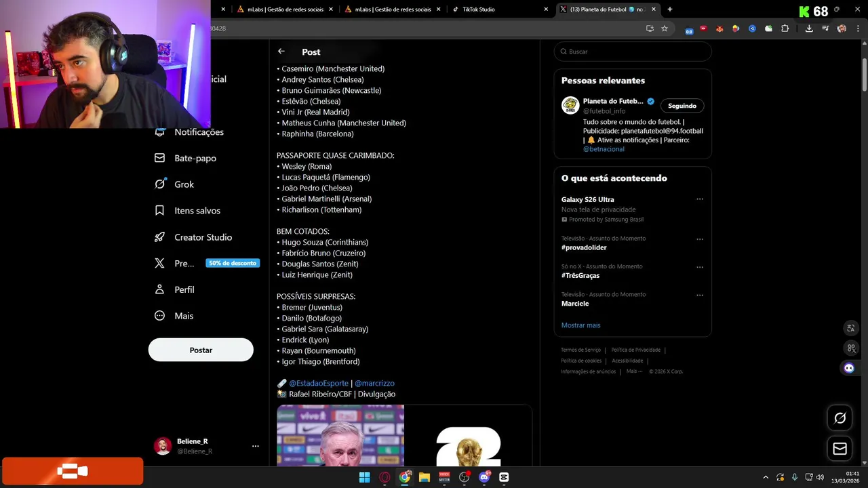
Task: Click the Seguindo button
Action: click(682, 106)
